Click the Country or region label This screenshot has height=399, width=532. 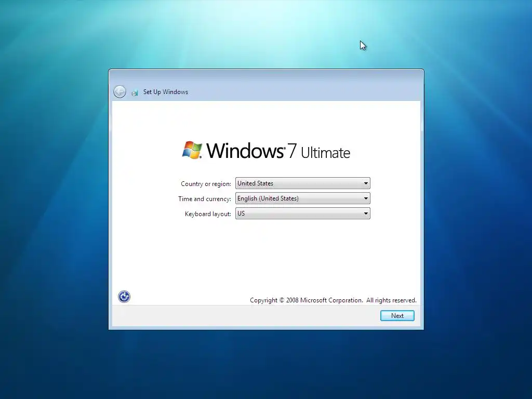click(206, 184)
